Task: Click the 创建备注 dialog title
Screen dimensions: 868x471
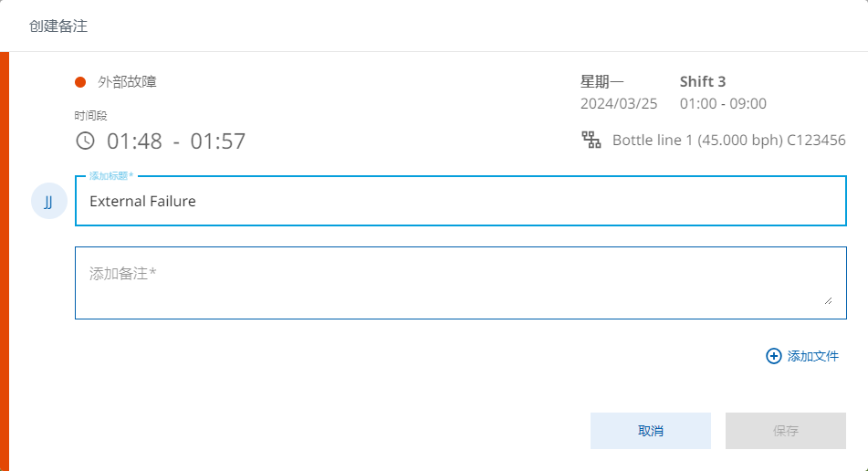Action: (x=58, y=26)
